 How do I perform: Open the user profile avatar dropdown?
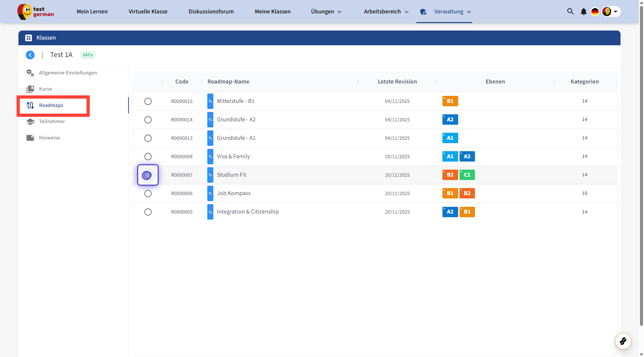pos(611,12)
